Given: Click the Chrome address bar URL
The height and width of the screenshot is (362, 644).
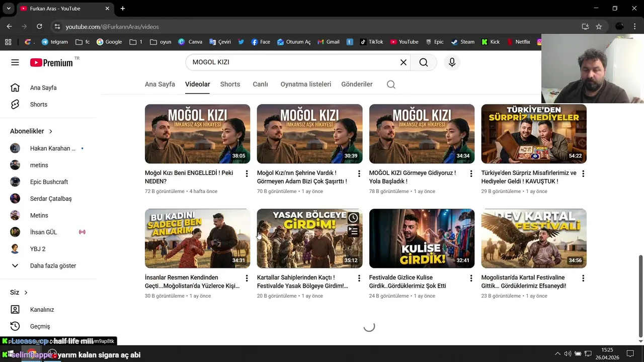Looking at the screenshot, I should 112,27.
